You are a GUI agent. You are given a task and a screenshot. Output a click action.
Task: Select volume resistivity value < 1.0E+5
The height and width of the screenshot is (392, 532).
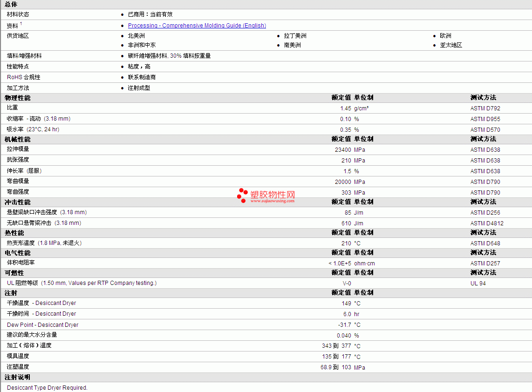coord(340,264)
